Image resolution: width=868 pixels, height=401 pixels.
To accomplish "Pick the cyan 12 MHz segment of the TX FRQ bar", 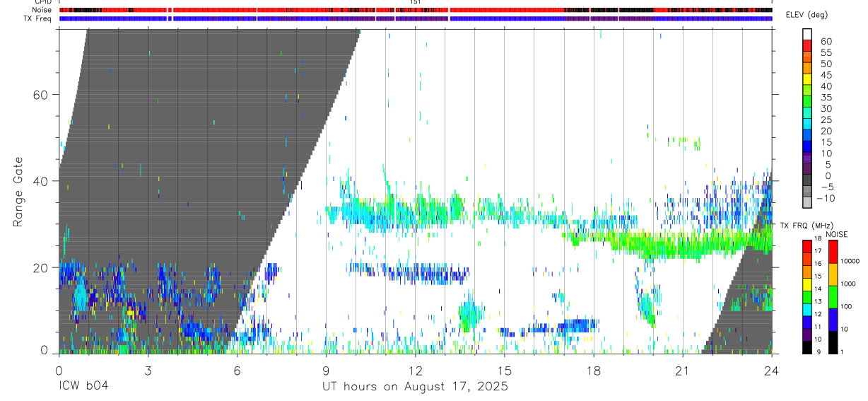I will coord(807,309).
